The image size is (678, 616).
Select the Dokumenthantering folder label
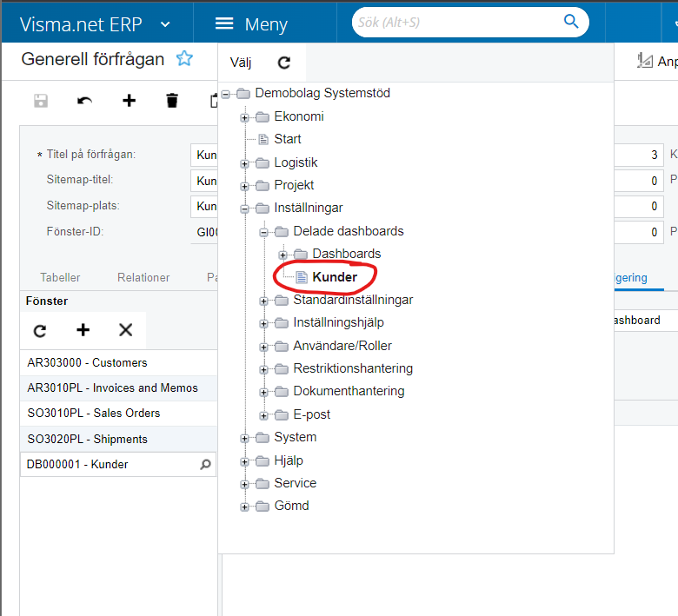click(349, 391)
